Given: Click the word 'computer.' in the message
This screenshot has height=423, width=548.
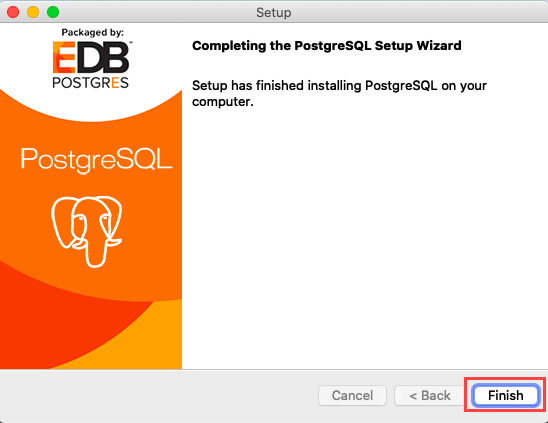Looking at the screenshot, I should tap(223, 102).
